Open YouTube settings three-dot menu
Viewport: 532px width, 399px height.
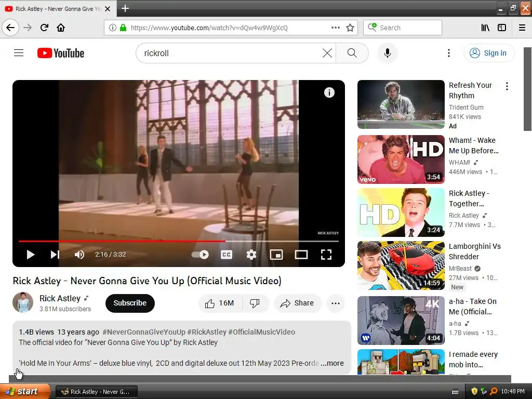tap(448, 53)
